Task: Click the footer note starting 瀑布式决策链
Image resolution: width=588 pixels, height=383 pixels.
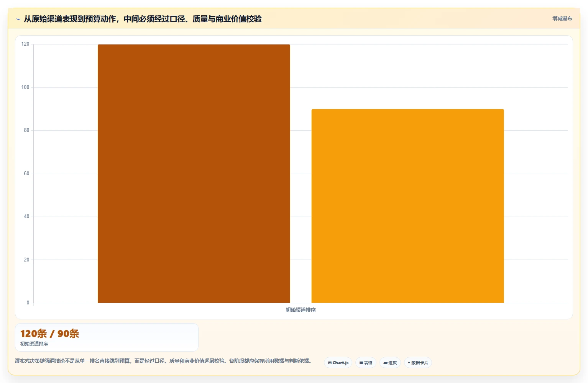Action: 164,361
